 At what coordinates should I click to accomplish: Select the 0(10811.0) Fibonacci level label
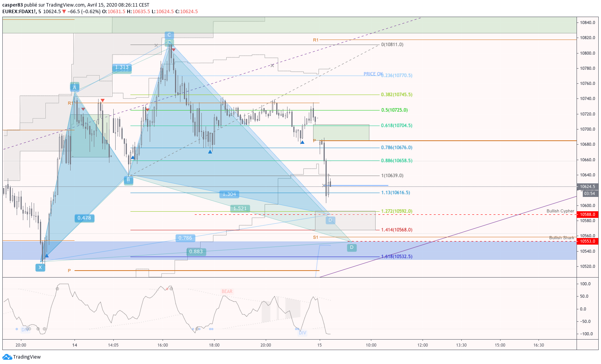392,45
